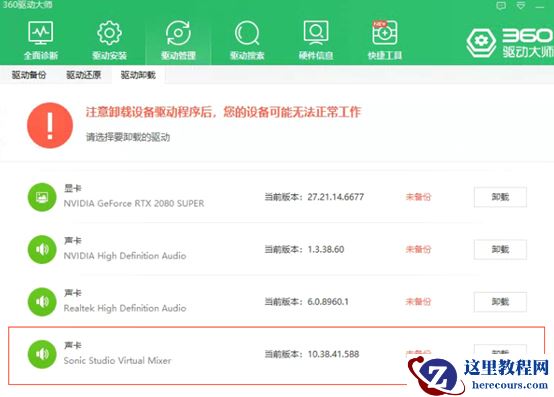Select the 驱动卸载 tab
554x397 pixels.
click(x=138, y=75)
